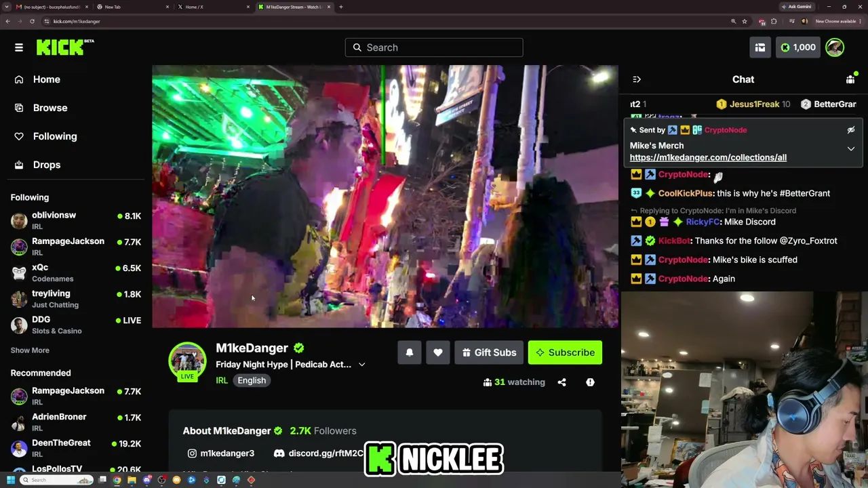Click the M1keDanger video player
Screen dimensions: 868x488
click(385, 197)
